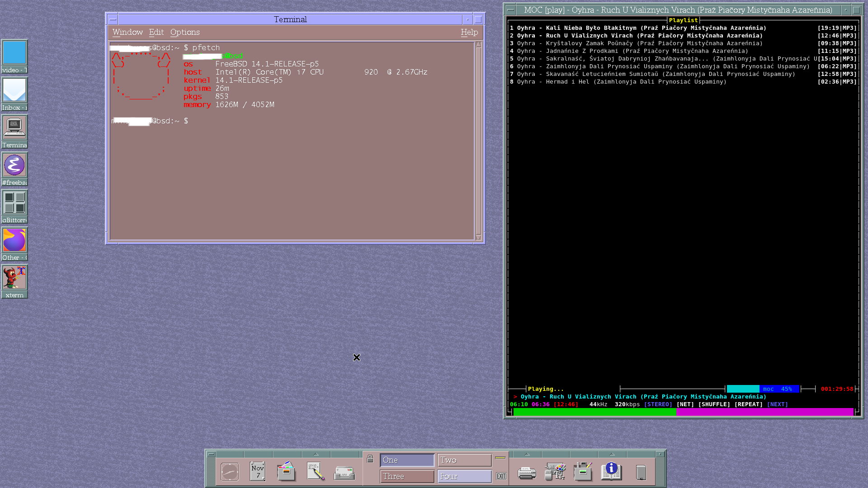Click the [STEREO] indicator in MOC
The width and height of the screenshot is (868, 488).
pyautogui.click(x=658, y=404)
